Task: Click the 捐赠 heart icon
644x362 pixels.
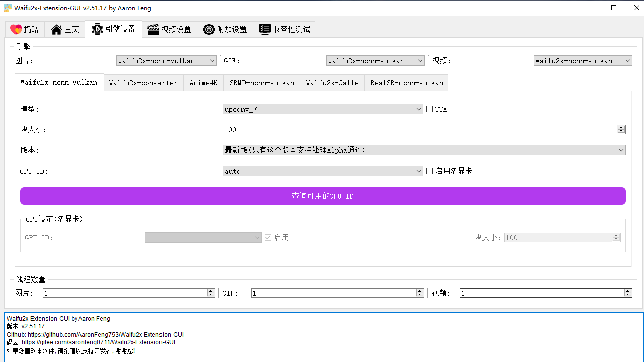Action: pyautogui.click(x=16, y=29)
